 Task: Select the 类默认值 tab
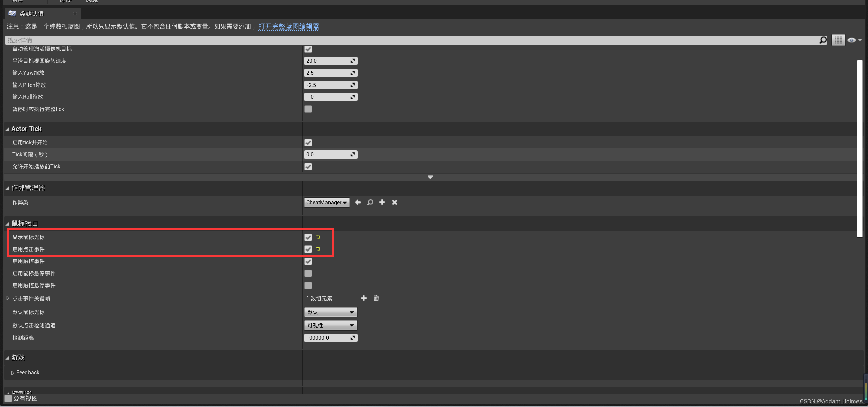[43, 13]
